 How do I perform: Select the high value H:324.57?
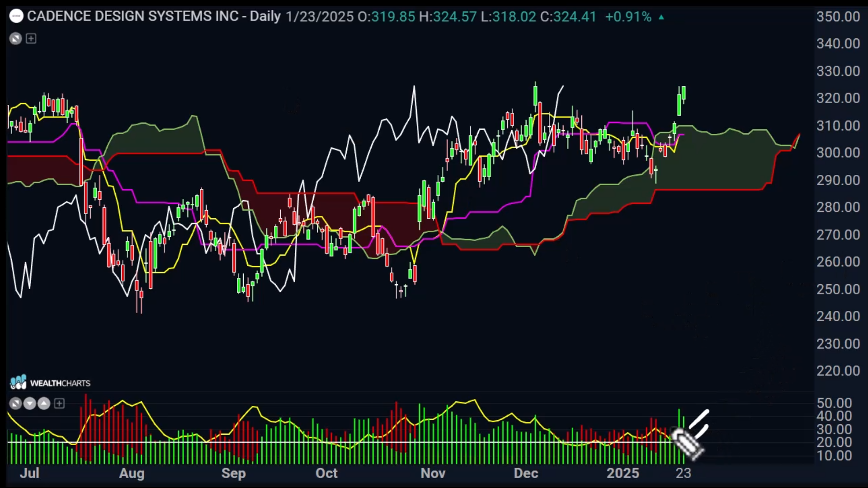point(448,17)
